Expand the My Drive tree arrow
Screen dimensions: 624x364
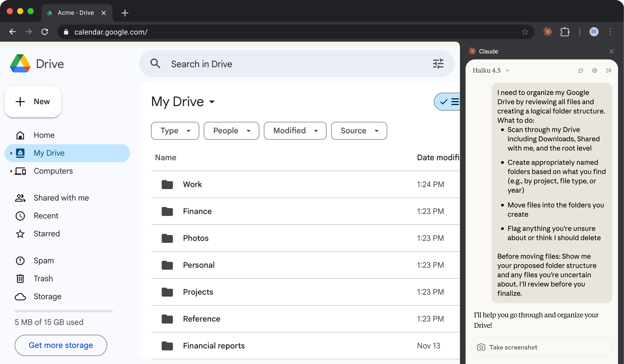click(11, 153)
